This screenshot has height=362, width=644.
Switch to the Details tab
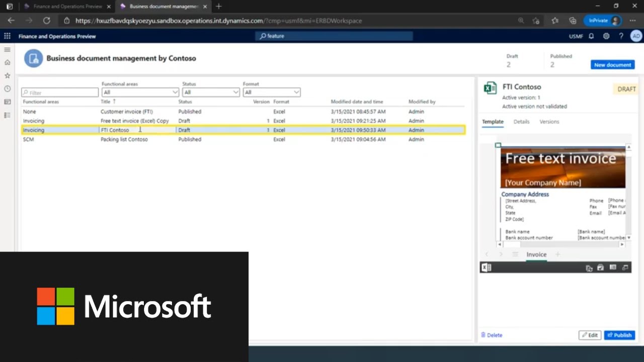521,122
